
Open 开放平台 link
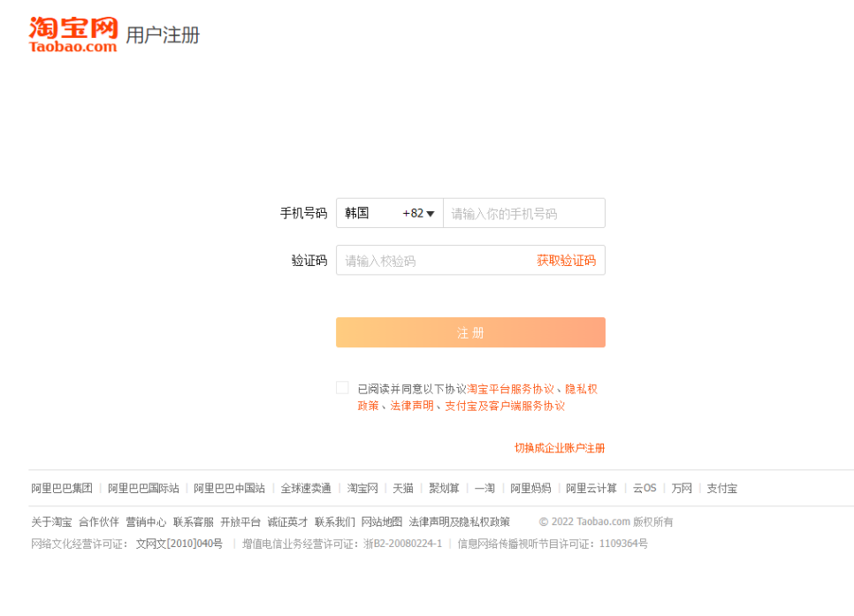tap(240, 521)
